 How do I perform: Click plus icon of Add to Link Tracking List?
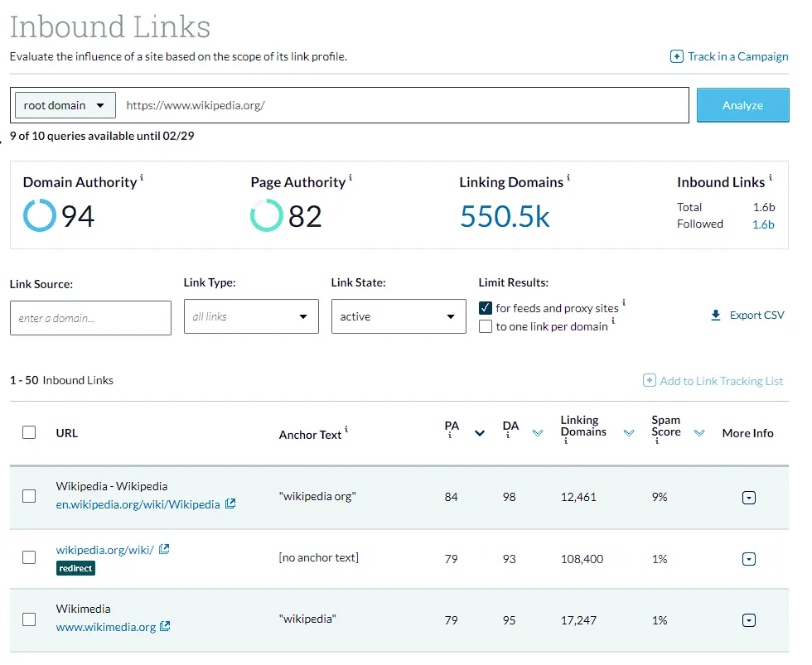[x=649, y=380]
